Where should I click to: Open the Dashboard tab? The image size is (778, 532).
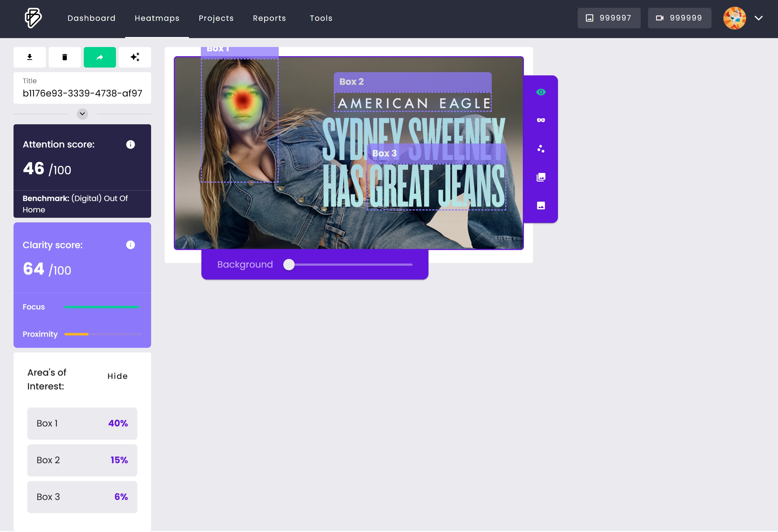91,18
